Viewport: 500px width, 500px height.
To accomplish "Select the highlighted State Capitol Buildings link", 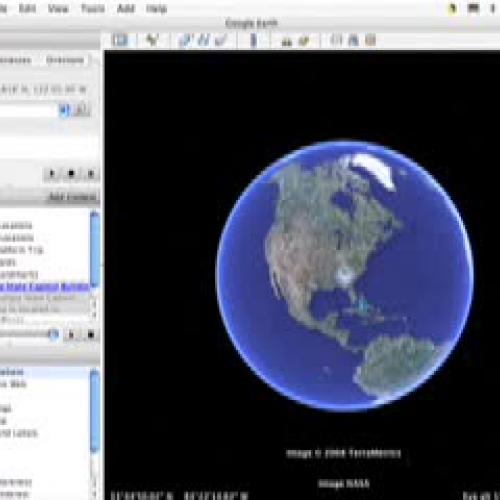I will [x=44, y=287].
